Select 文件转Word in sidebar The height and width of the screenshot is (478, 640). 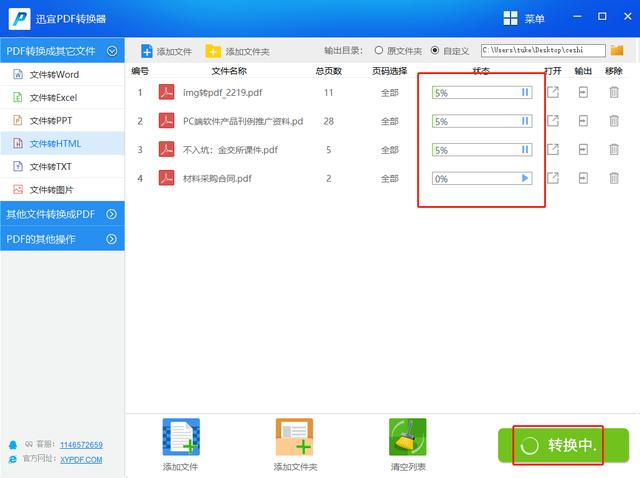pyautogui.click(x=62, y=74)
